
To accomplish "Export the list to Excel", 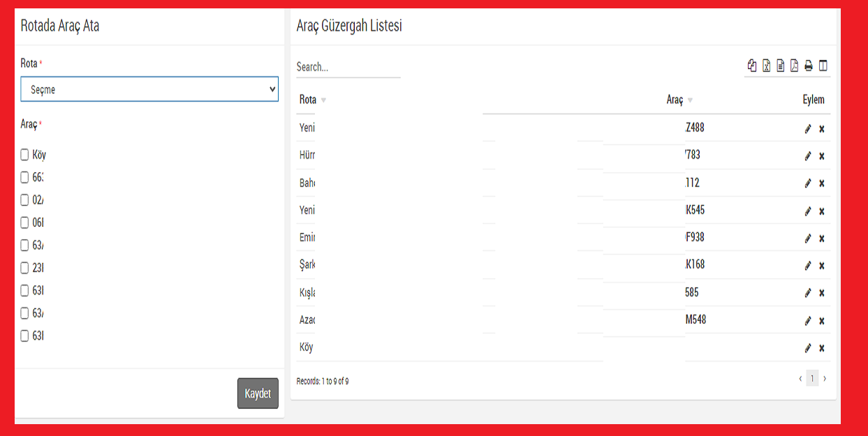I will coord(766,66).
